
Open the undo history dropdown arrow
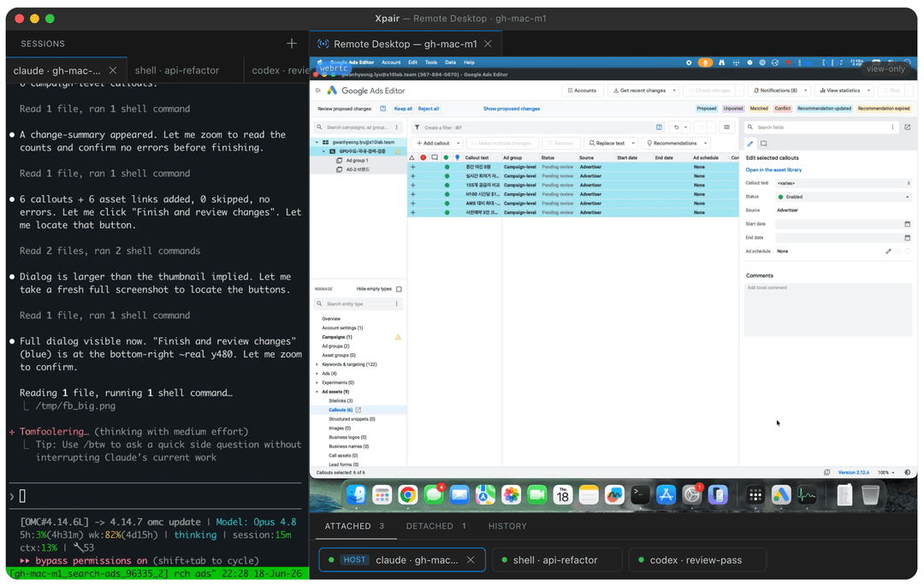click(685, 127)
